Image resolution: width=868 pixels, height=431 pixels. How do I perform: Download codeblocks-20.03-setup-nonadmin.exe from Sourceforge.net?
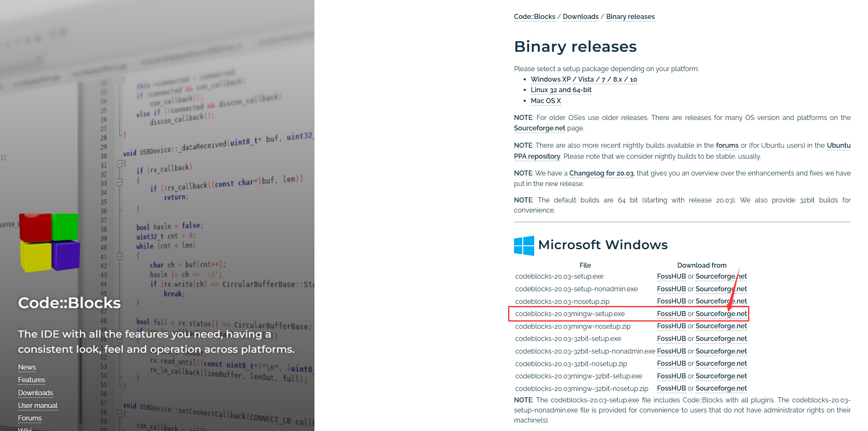click(x=721, y=289)
